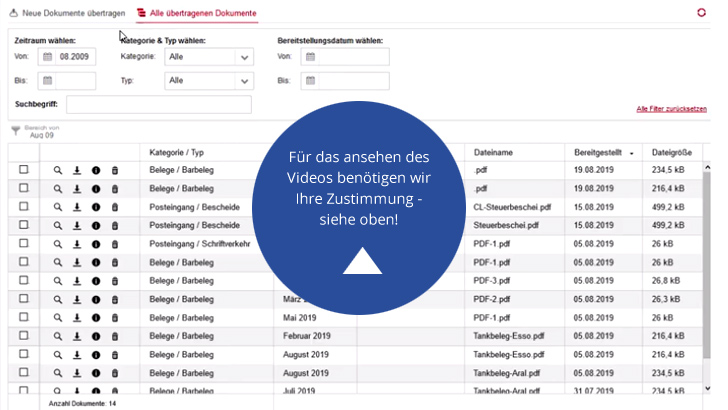Image resolution: width=728 pixels, height=410 pixels.
Task: Click the Alle Filter zurücksetzen link
Action: click(673, 108)
